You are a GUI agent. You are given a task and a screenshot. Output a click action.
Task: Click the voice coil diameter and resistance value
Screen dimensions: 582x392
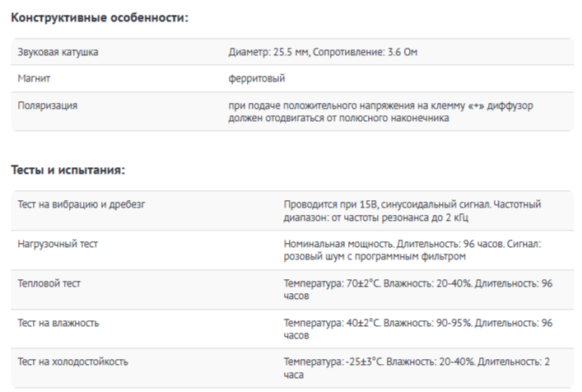tap(323, 52)
